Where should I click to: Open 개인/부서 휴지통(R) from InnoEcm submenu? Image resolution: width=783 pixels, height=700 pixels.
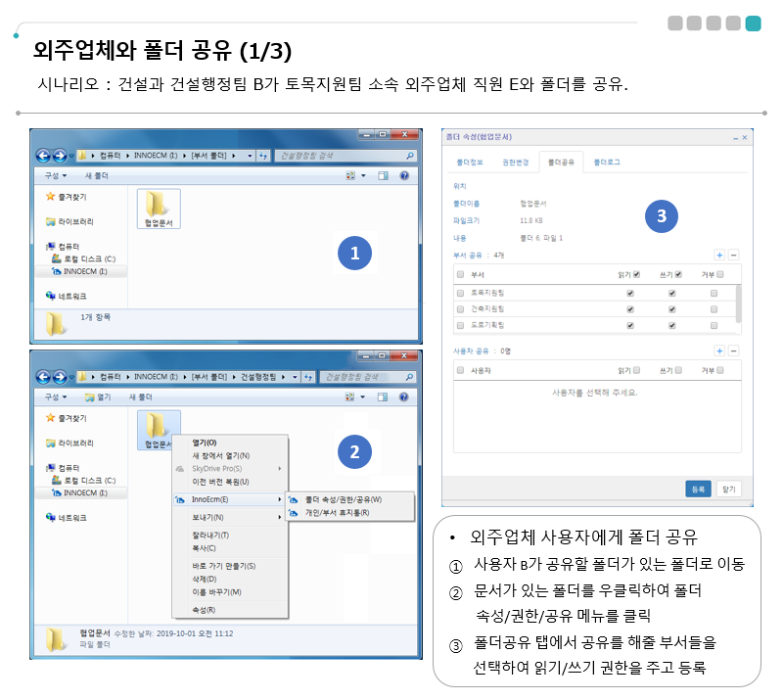tap(336, 512)
